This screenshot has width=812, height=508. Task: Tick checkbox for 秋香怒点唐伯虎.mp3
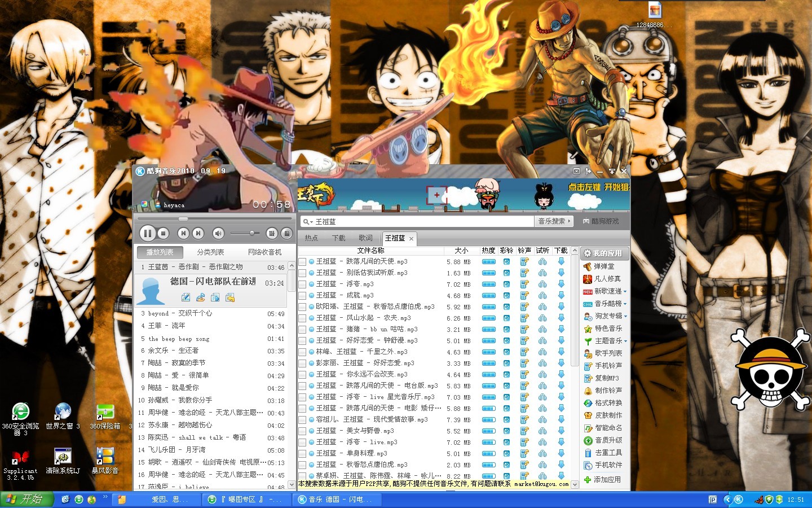[x=303, y=306]
